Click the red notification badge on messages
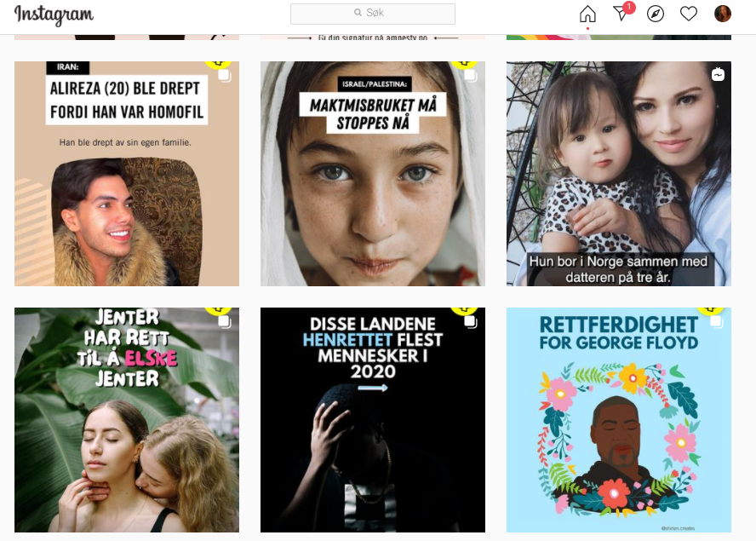 click(628, 7)
